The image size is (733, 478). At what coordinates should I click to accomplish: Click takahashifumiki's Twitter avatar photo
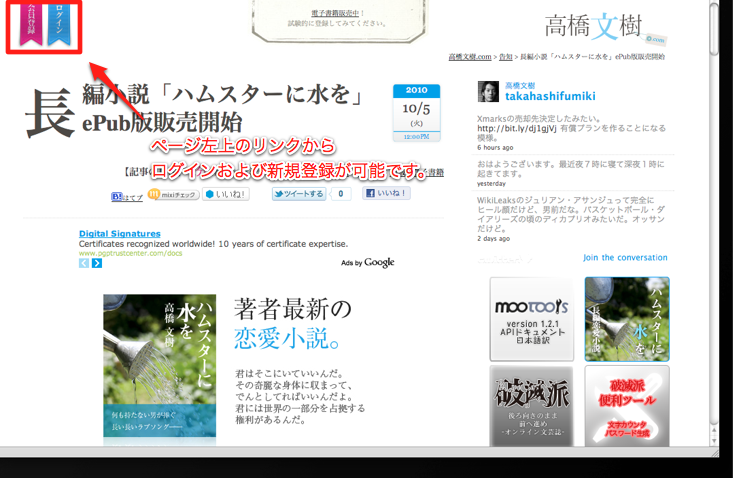[488, 92]
